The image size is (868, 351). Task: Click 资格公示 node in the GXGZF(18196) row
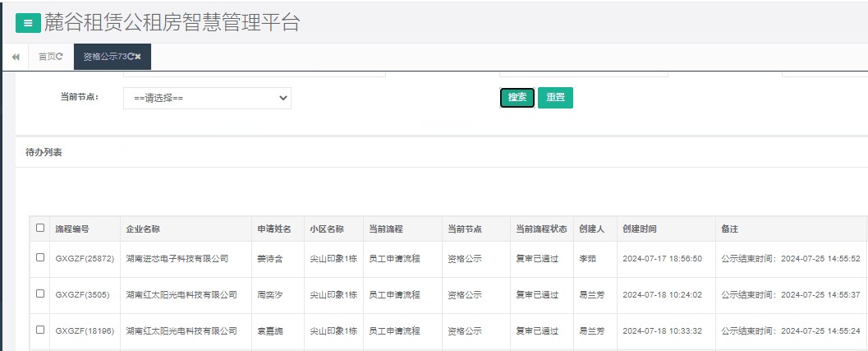pyautogui.click(x=465, y=331)
